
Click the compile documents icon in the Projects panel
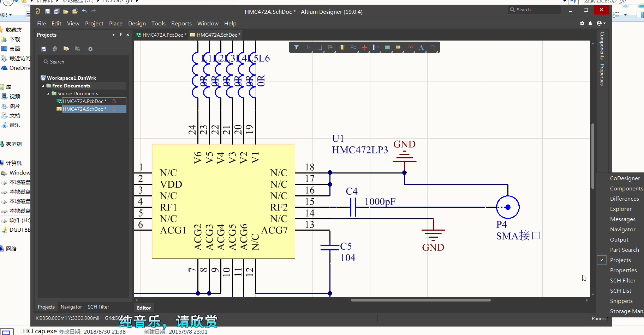pyautogui.click(x=55, y=49)
